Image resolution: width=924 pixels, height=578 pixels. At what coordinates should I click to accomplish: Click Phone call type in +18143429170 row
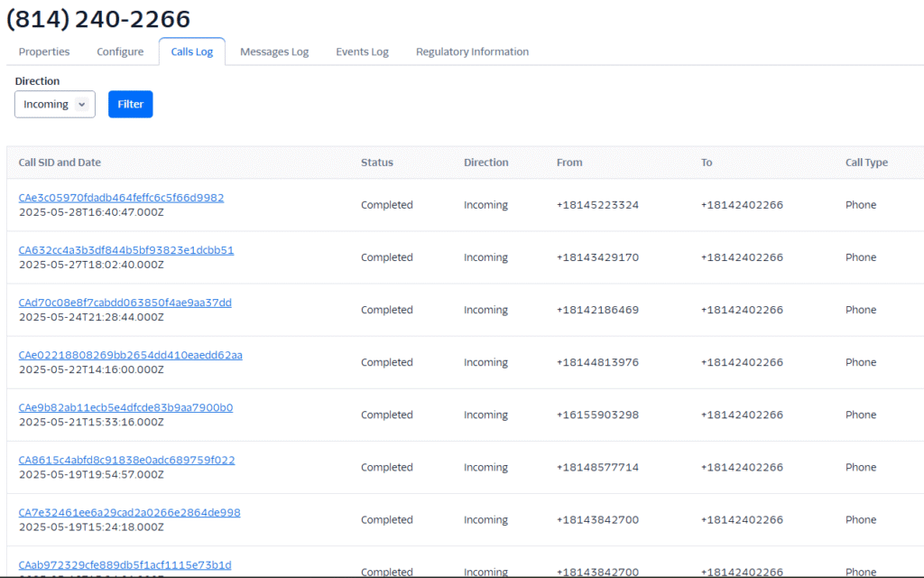tap(861, 257)
